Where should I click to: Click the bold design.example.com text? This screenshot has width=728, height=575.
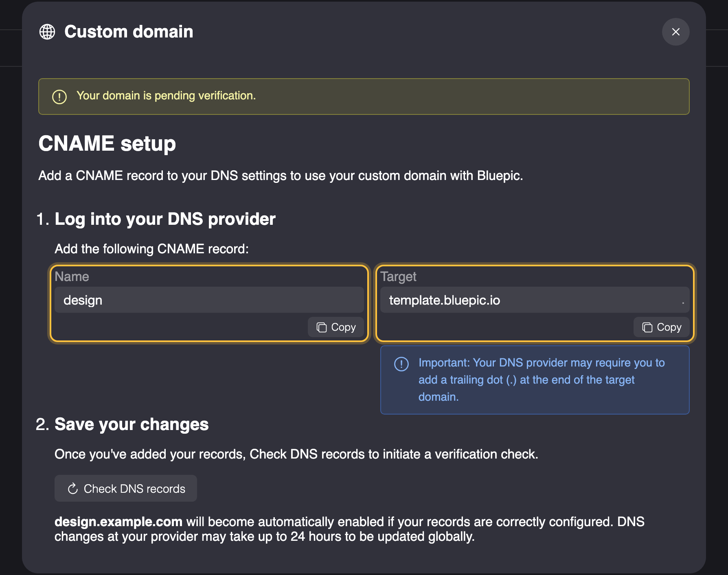[x=118, y=522]
